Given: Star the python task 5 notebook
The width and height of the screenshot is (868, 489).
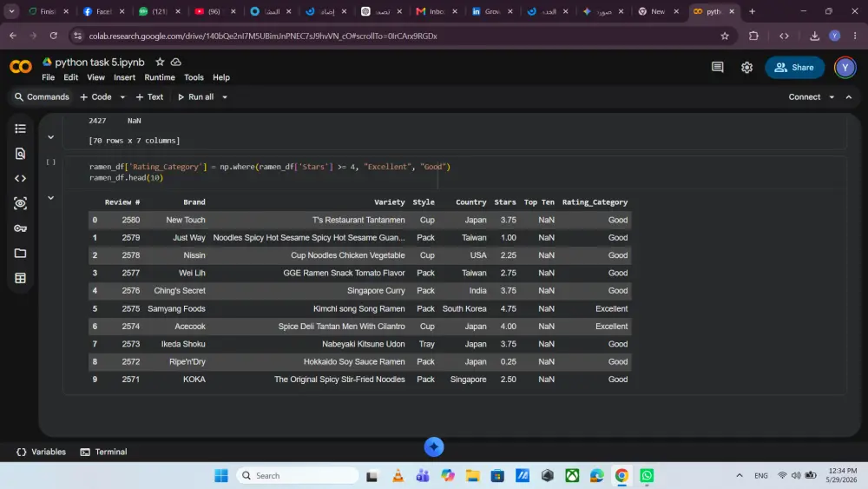Looking at the screenshot, I should (x=160, y=62).
